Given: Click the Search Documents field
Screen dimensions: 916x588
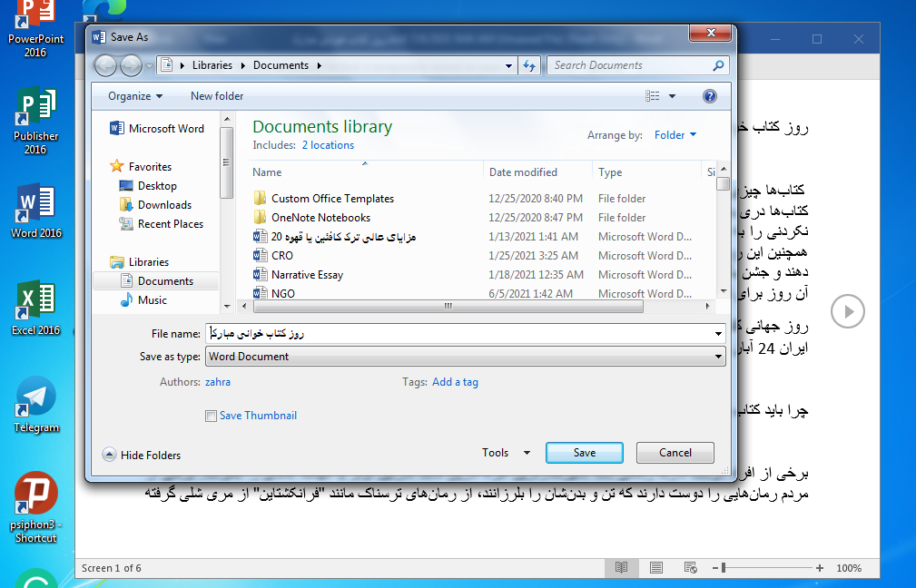Looking at the screenshot, I should coord(630,65).
